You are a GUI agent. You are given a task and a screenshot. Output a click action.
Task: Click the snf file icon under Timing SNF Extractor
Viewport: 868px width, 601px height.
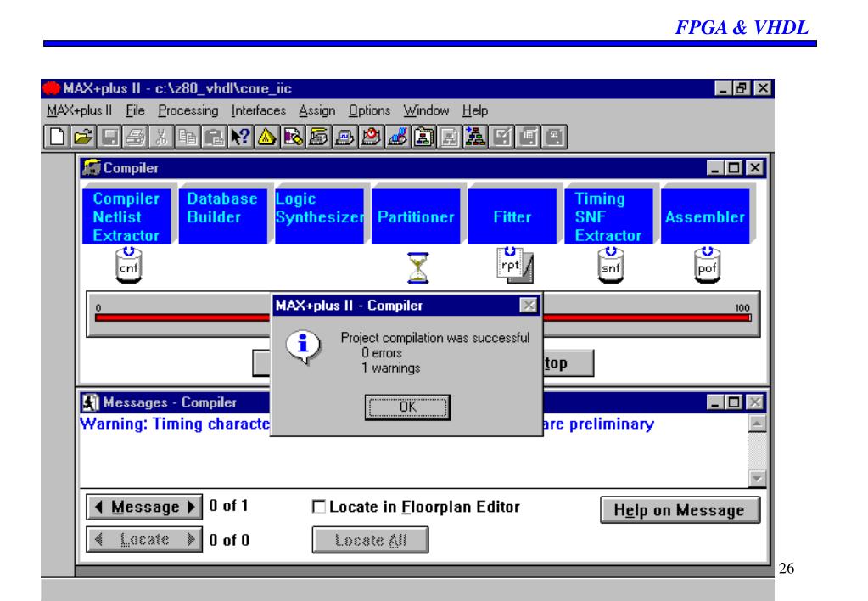[x=611, y=266]
